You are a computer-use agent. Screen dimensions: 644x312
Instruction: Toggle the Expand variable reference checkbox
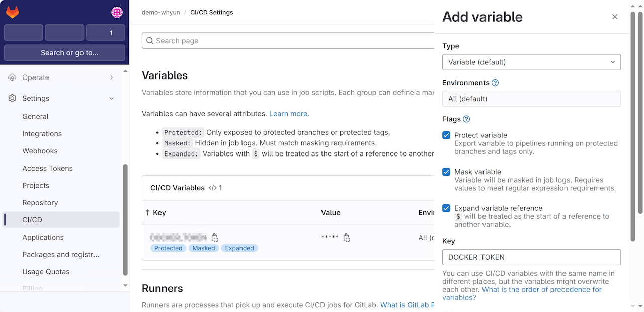[446, 208]
